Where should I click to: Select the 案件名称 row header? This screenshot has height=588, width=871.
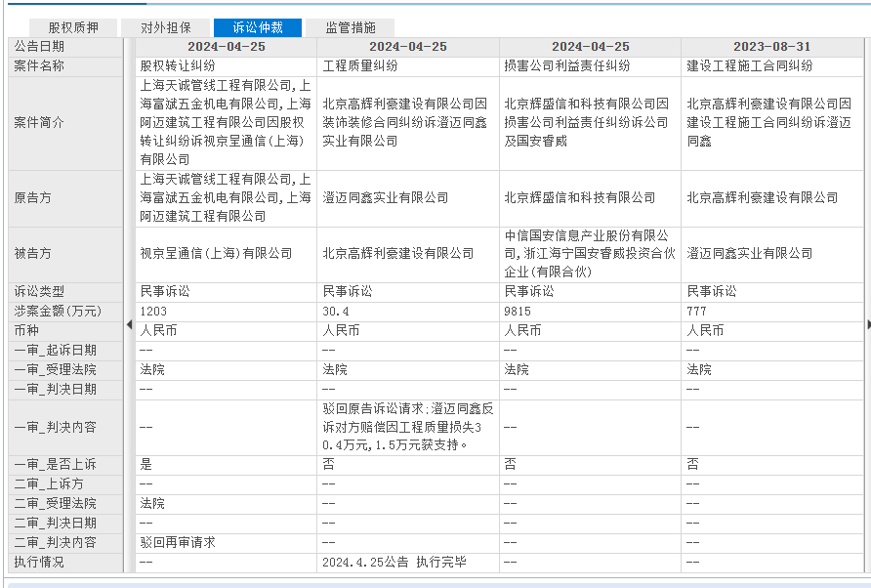pyautogui.click(x=65, y=66)
